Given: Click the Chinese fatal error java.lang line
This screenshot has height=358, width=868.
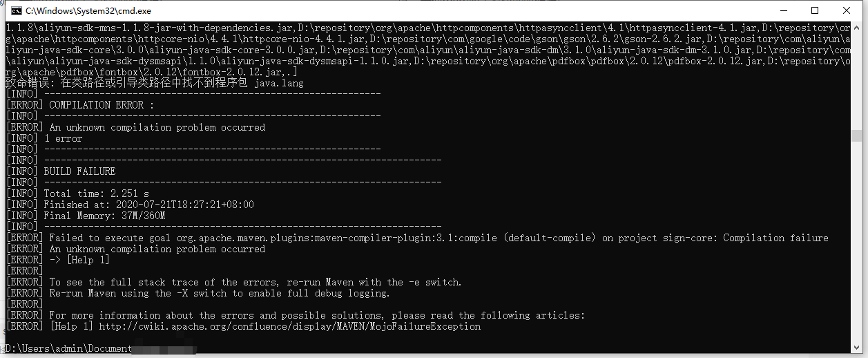Looking at the screenshot, I should pos(155,83).
